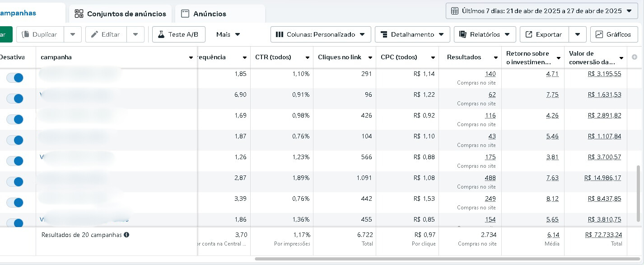Sort by the CTR (todos) header
Screen dimensions: 644x265
(273, 57)
